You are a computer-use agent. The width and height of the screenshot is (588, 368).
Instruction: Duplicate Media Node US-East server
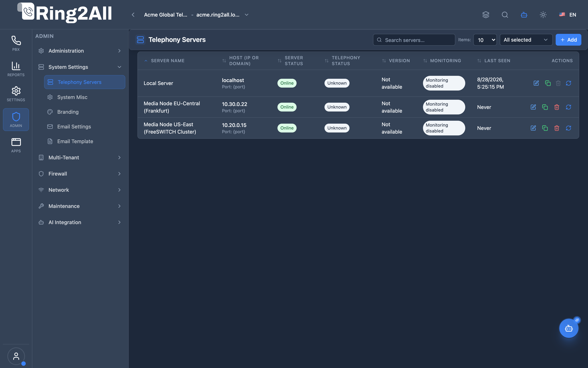click(545, 128)
